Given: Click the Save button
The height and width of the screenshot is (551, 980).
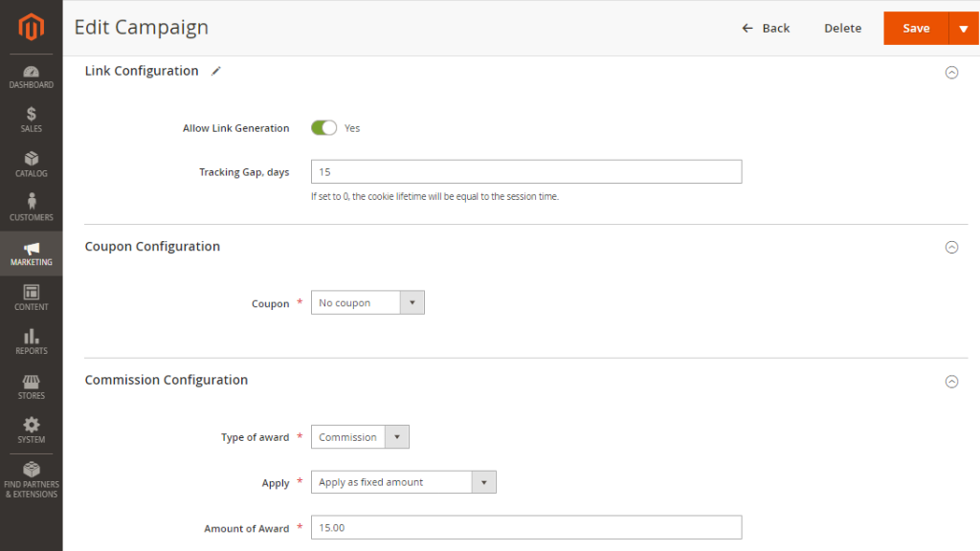Looking at the screenshot, I should tap(916, 28).
